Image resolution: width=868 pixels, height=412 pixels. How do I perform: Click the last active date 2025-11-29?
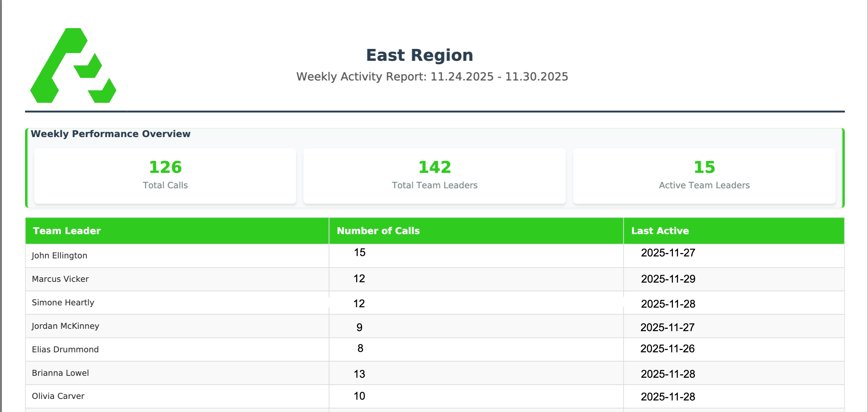pyautogui.click(x=668, y=279)
